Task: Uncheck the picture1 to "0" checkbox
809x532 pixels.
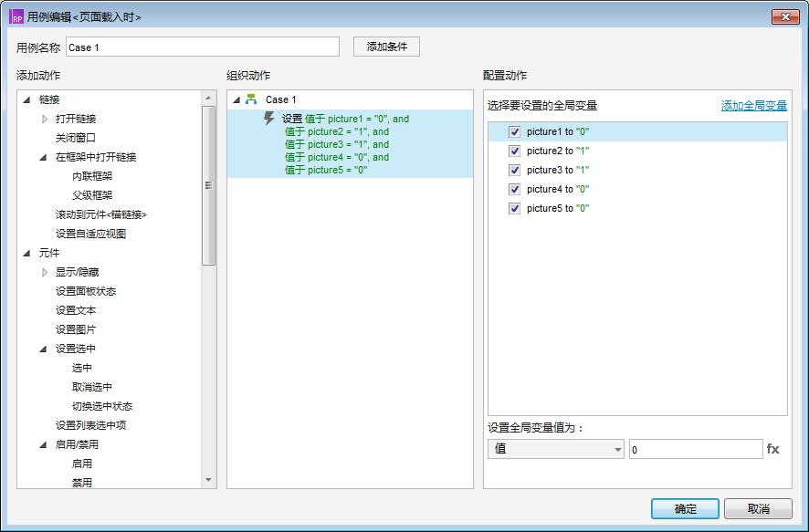Action: 514,132
